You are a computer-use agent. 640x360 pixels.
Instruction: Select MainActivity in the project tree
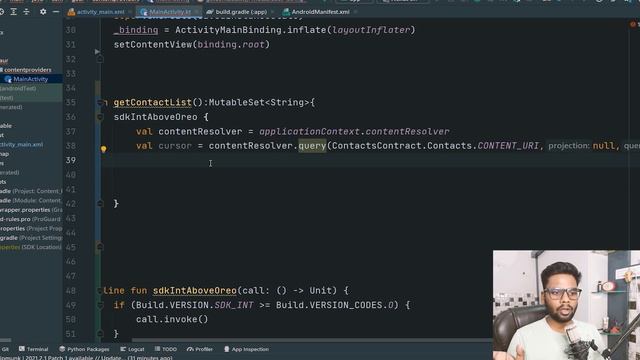pos(31,79)
